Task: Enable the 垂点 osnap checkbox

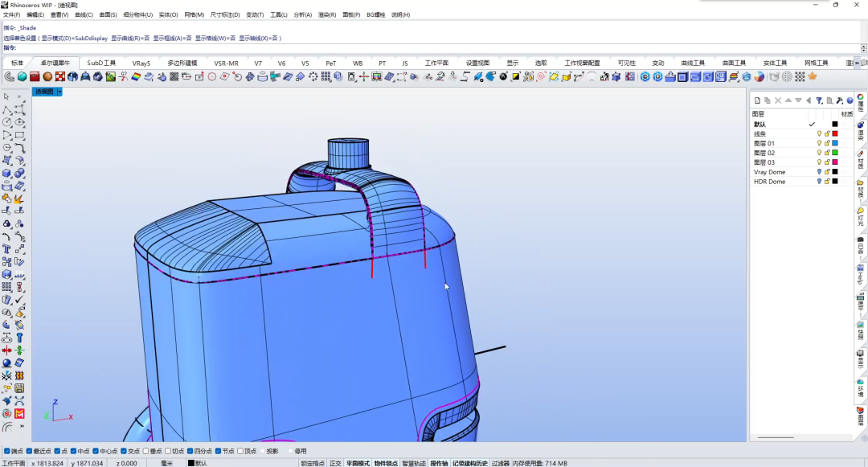Action: [145, 452]
